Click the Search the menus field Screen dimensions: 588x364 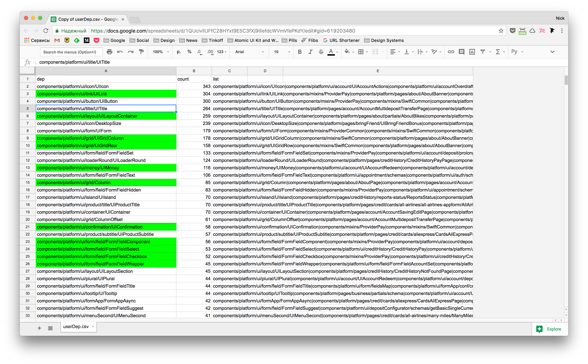point(71,52)
